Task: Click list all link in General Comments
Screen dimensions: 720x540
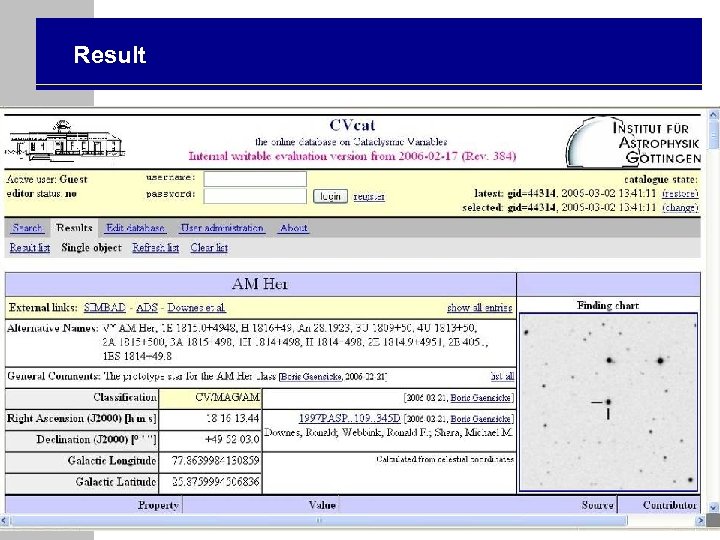Action: (x=502, y=377)
